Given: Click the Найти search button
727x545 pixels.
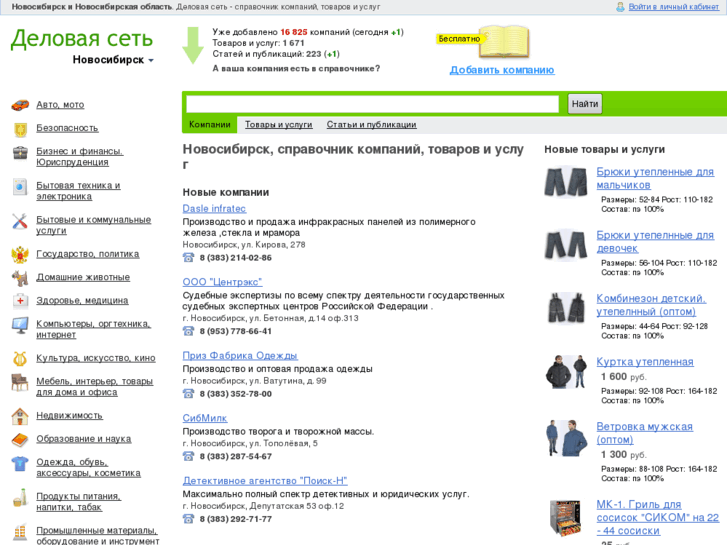Looking at the screenshot, I should [x=585, y=104].
